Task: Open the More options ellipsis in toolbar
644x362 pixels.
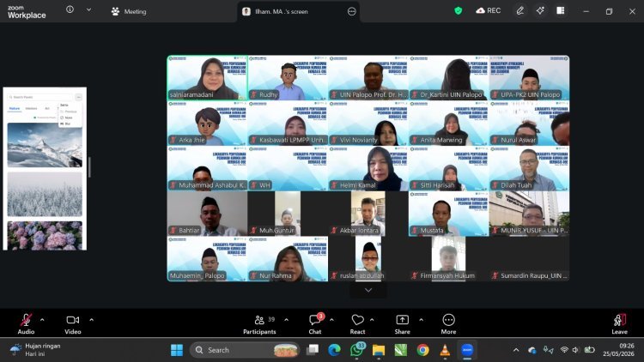Action: (x=448, y=320)
